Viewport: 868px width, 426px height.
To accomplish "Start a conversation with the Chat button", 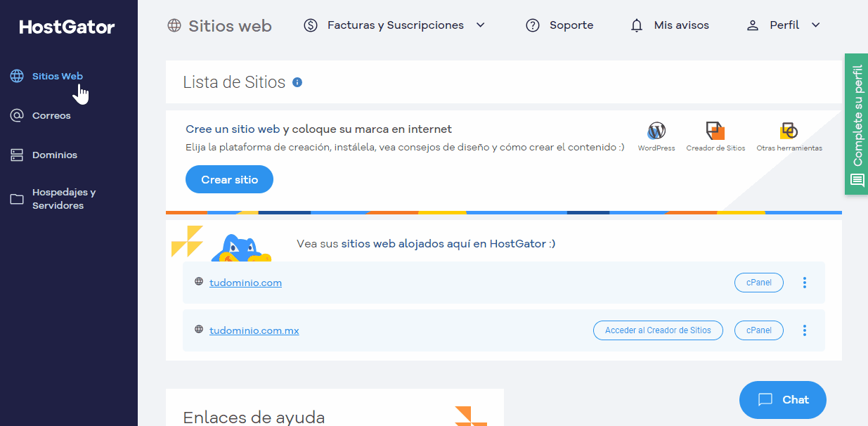I will coord(782,399).
